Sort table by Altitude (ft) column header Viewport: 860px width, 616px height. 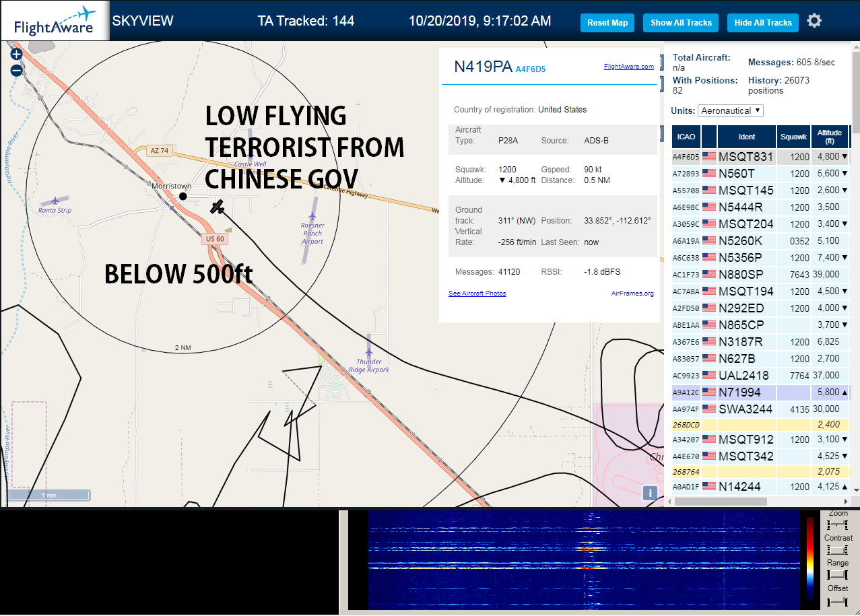[x=830, y=137]
